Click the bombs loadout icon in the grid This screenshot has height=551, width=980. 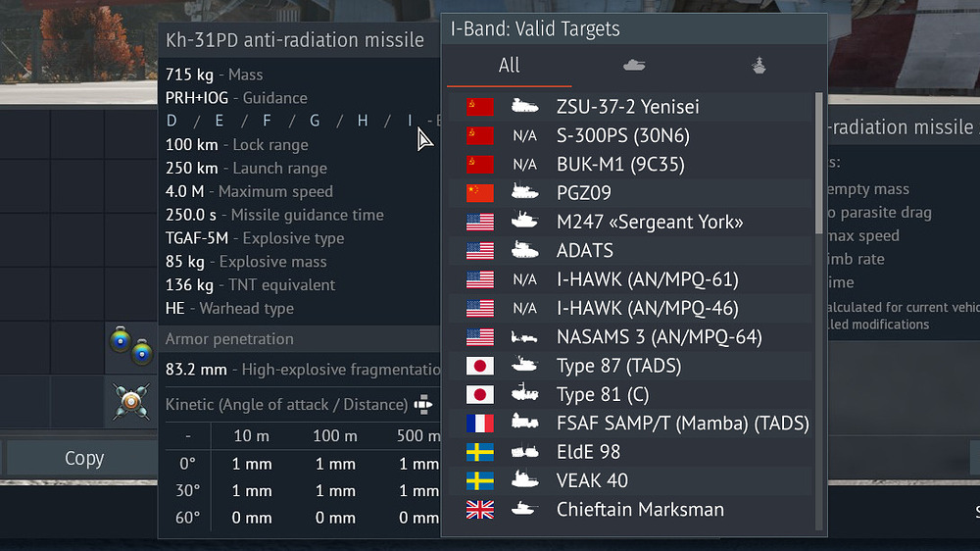pos(131,346)
